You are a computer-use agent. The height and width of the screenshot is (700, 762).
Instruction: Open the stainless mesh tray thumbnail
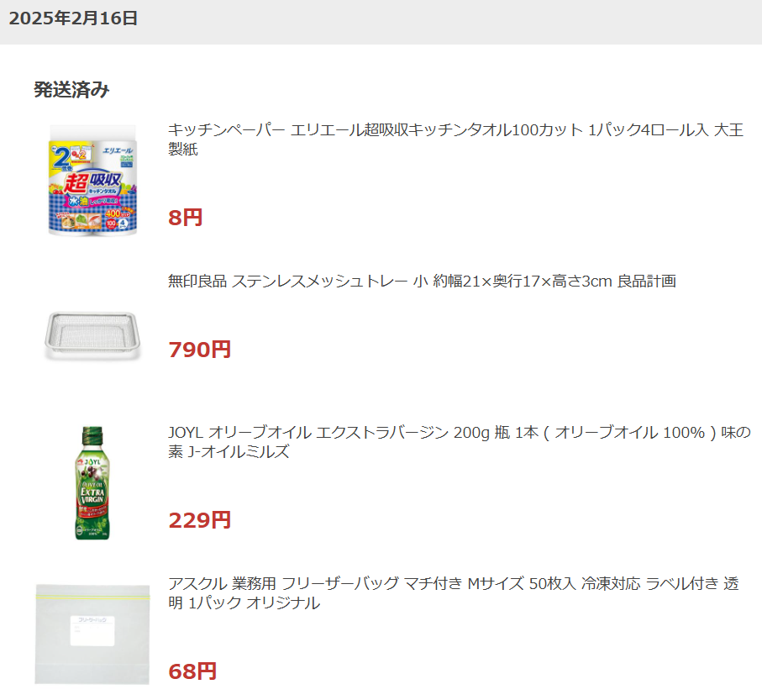92,336
